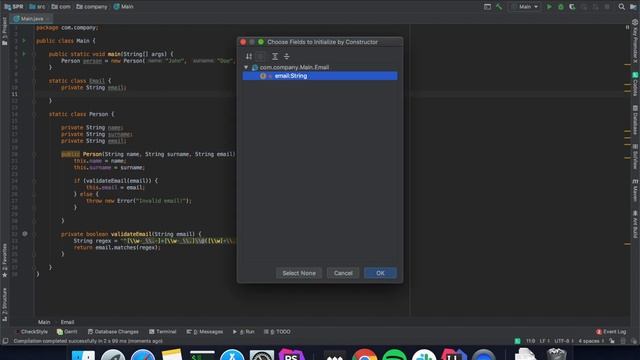The width and height of the screenshot is (640, 360).
Task: Open IntelliJ IDEA from the dock
Action: pyautogui.click(x=453, y=355)
